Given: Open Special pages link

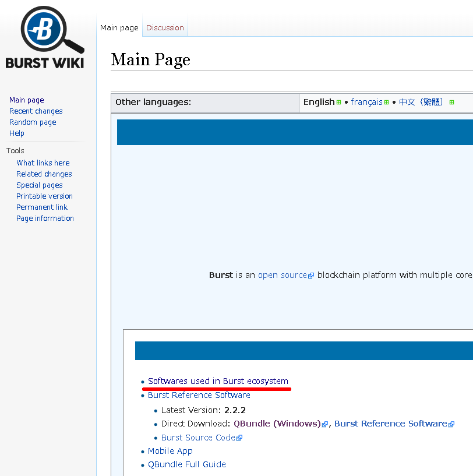Looking at the screenshot, I should click(40, 185).
